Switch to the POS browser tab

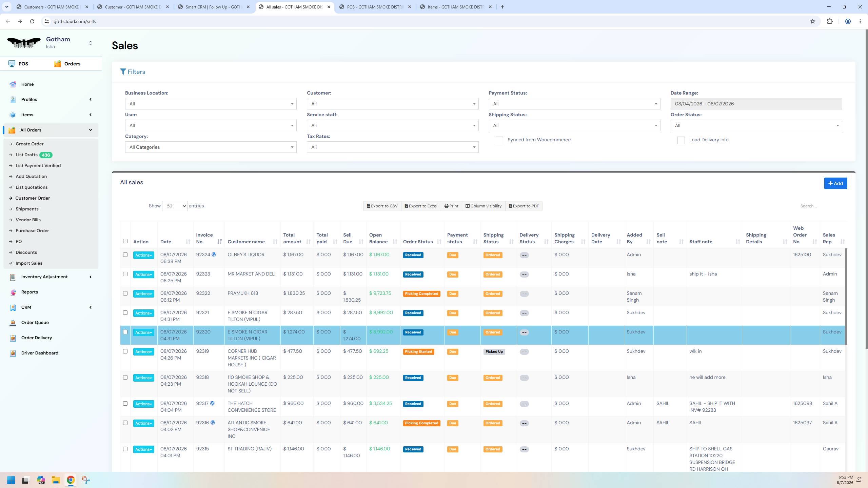(x=375, y=7)
